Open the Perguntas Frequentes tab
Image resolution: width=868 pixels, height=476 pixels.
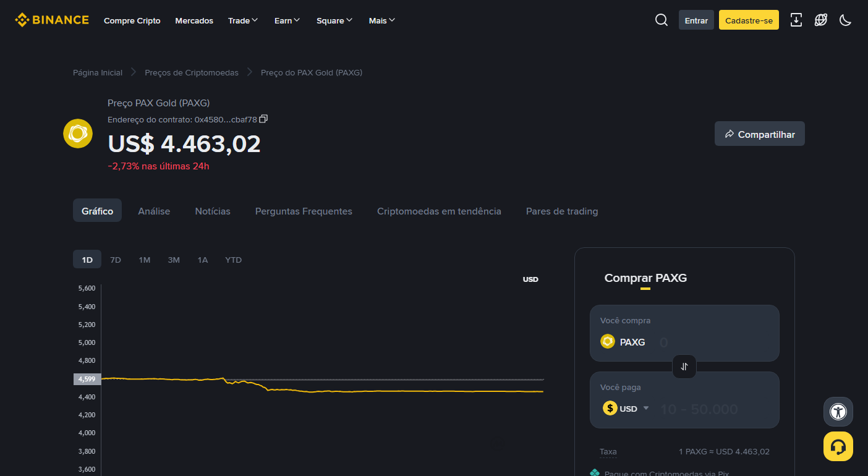pos(304,211)
